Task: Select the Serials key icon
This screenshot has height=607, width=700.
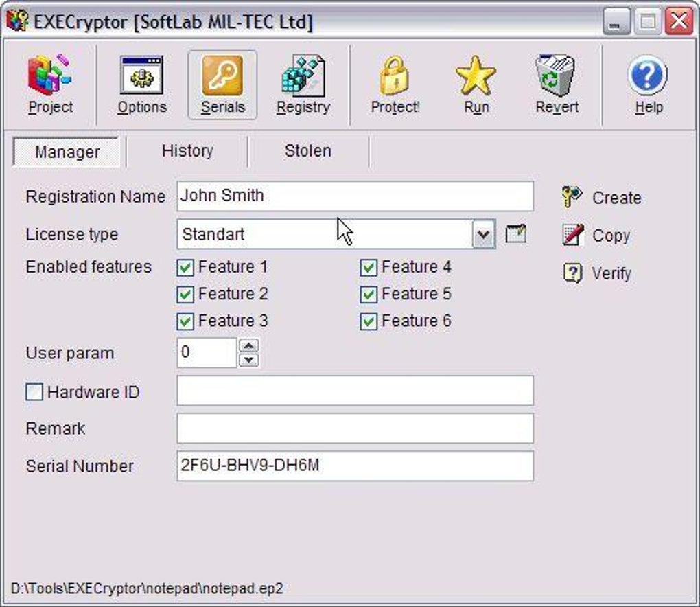Action: tap(222, 75)
